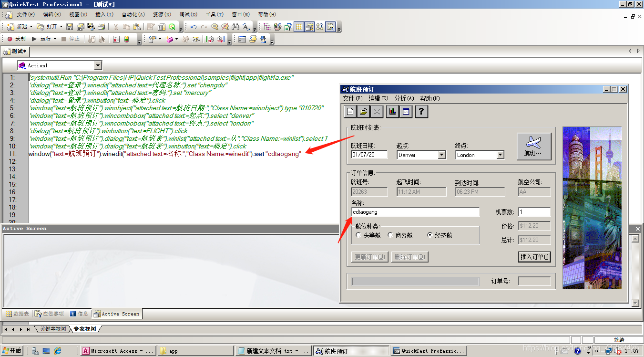Open the 调试(D) menu
The width and height of the screenshot is (644, 357).
pos(189,15)
